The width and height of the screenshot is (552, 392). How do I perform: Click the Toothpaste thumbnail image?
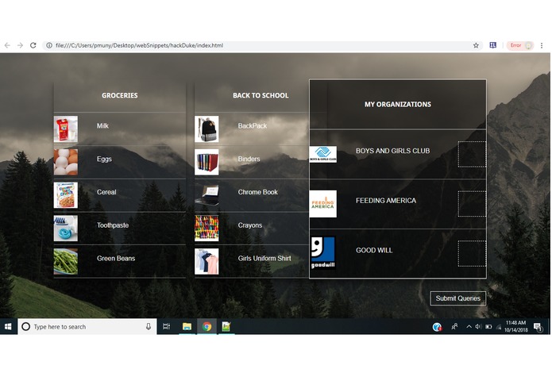65,229
